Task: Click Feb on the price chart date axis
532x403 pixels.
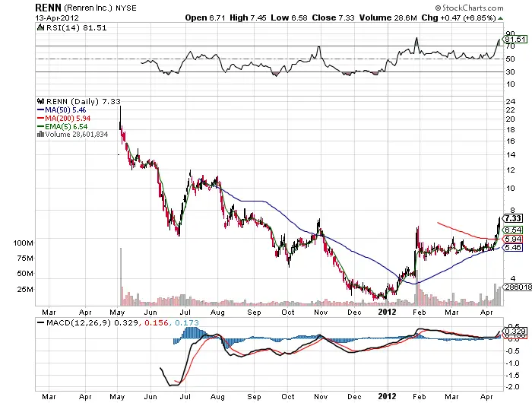Action: coord(419,312)
